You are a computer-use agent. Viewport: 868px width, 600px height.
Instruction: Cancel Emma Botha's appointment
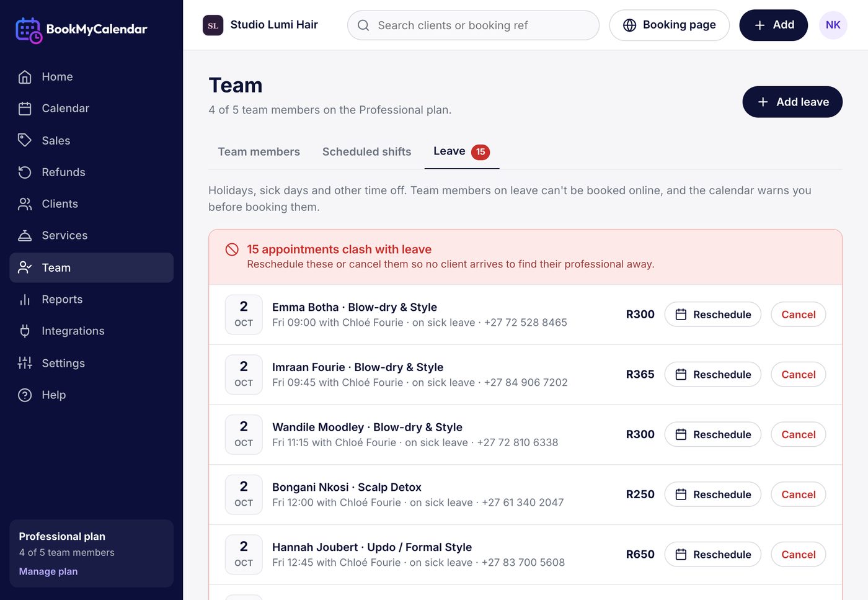pos(799,315)
